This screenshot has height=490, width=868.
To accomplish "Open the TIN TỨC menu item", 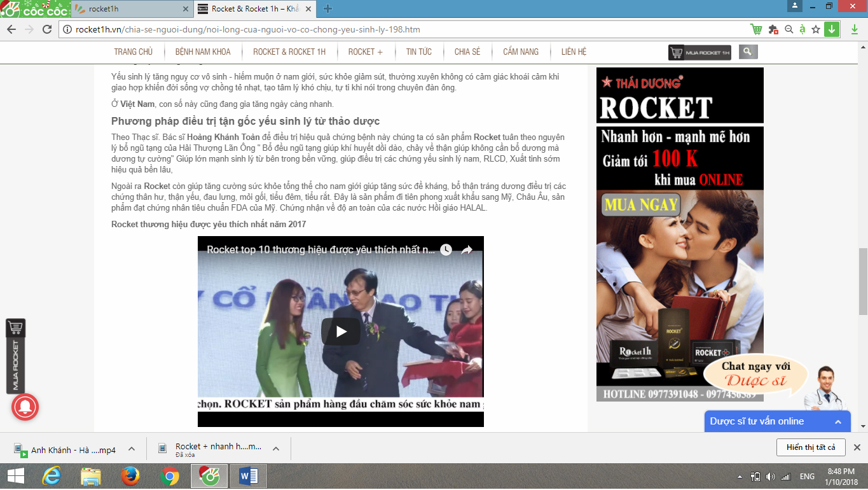I will click(x=418, y=52).
